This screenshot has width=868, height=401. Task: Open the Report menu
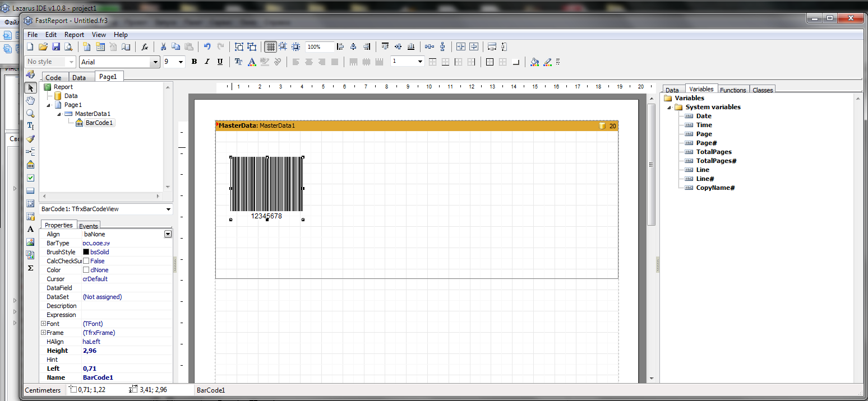click(74, 35)
